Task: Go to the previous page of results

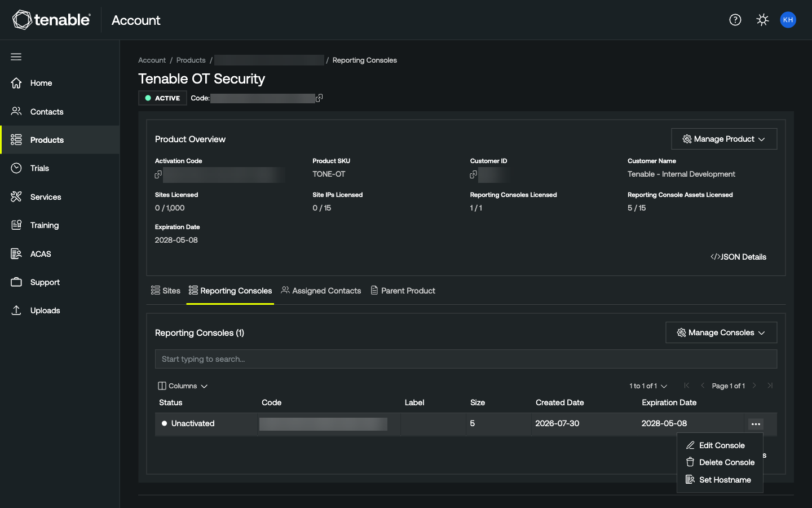Action: [x=703, y=386]
